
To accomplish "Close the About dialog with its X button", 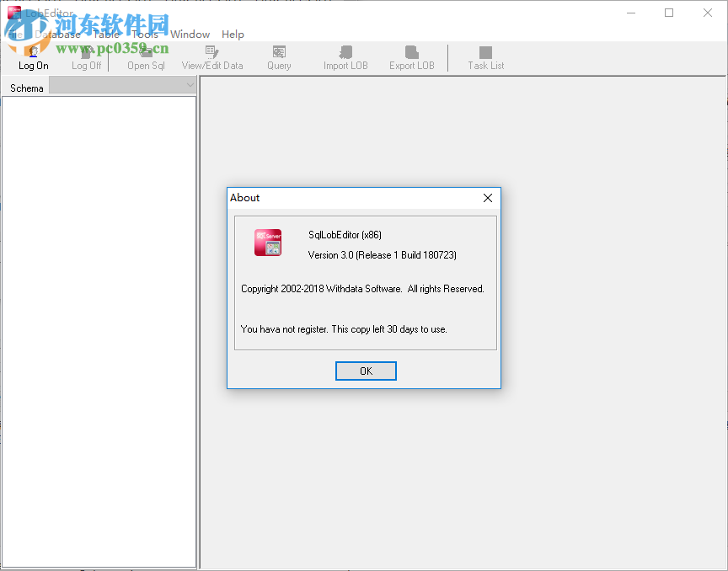I will 487,198.
